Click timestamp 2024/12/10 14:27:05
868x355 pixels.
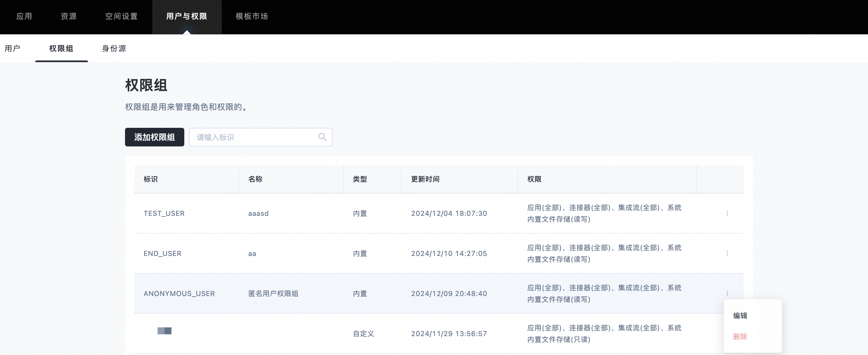pyautogui.click(x=449, y=254)
